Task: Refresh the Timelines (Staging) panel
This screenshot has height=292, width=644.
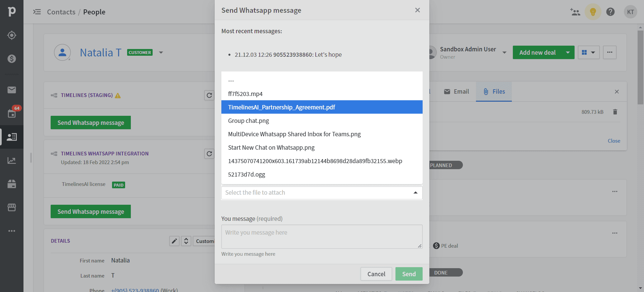Action: coord(209,95)
